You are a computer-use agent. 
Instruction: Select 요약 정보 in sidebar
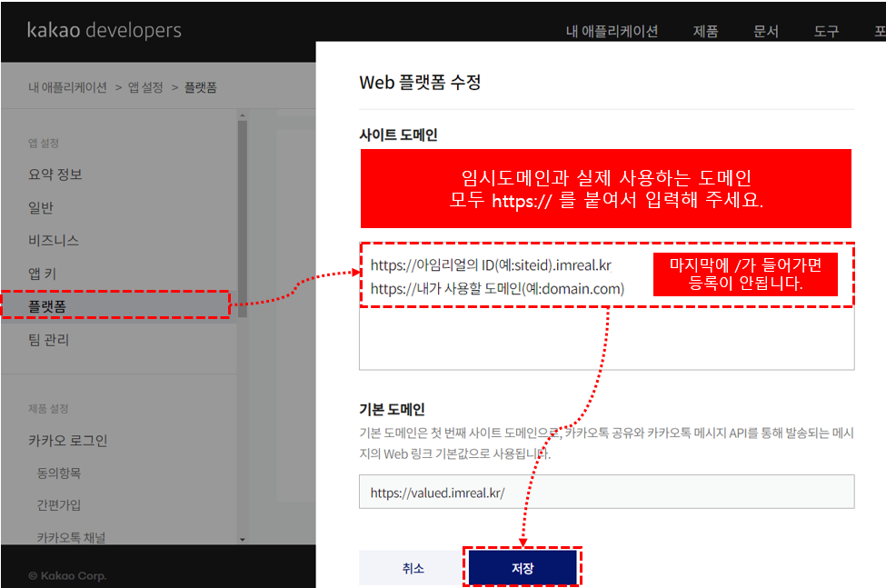[55, 174]
